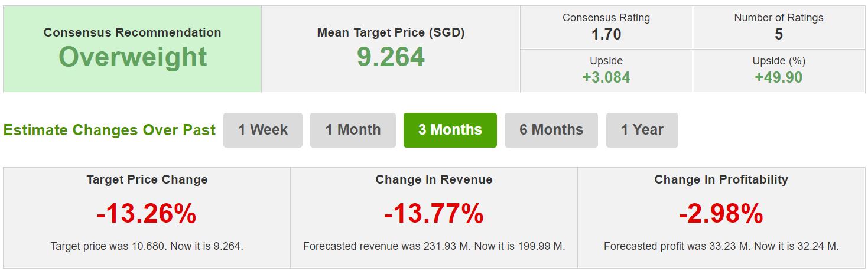
Task: Click the Upside value +3.084
Action: click(x=606, y=77)
